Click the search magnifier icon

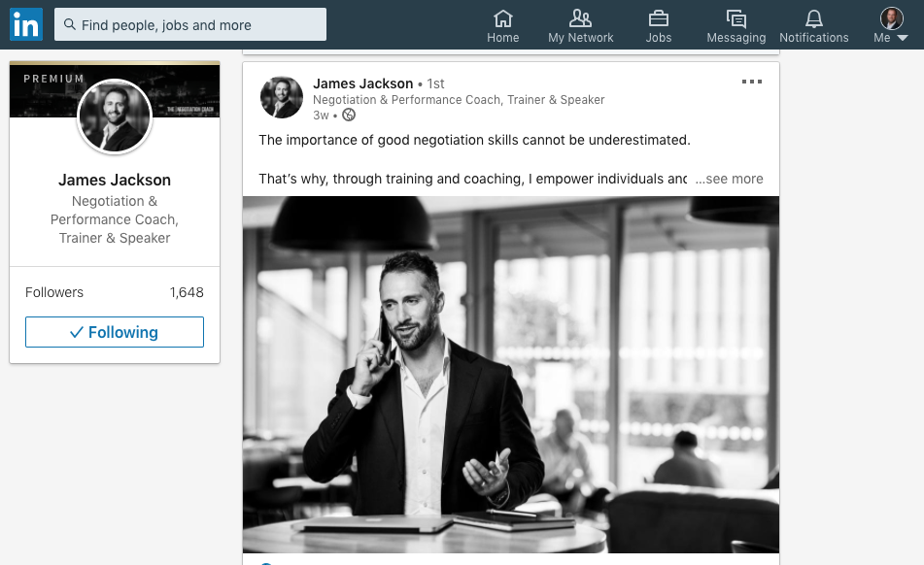pos(70,24)
